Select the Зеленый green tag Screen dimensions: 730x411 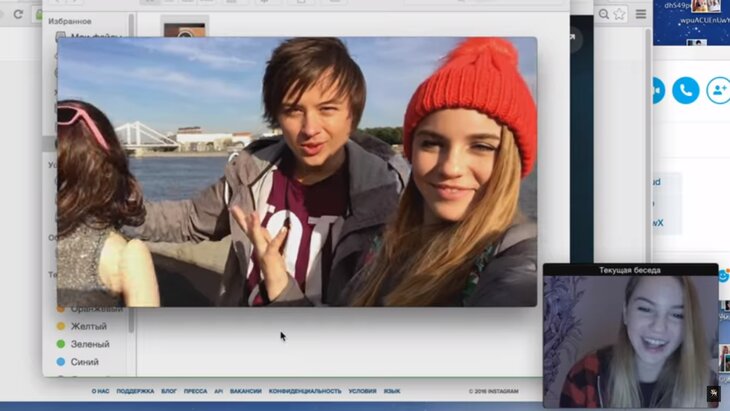click(87, 344)
